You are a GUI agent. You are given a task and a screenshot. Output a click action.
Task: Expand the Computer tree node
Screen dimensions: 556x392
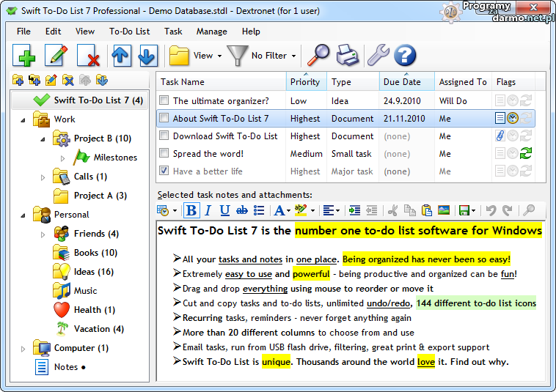[23, 349]
